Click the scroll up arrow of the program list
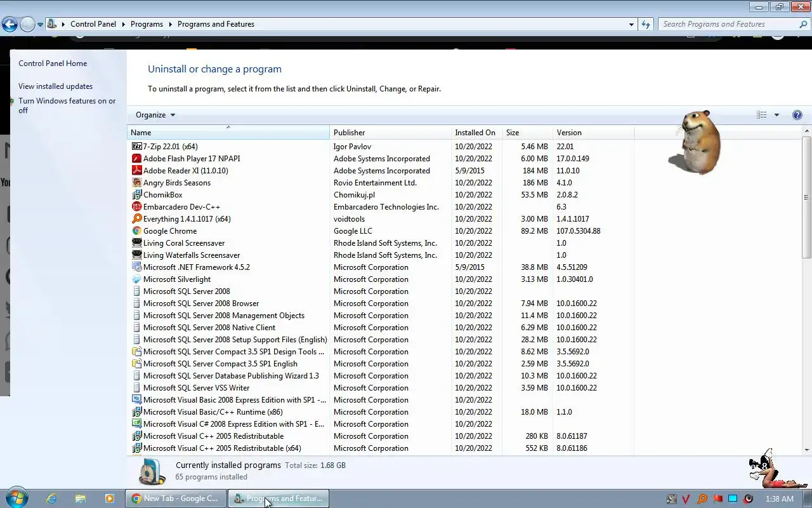The width and height of the screenshot is (812, 508). coord(807,131)
